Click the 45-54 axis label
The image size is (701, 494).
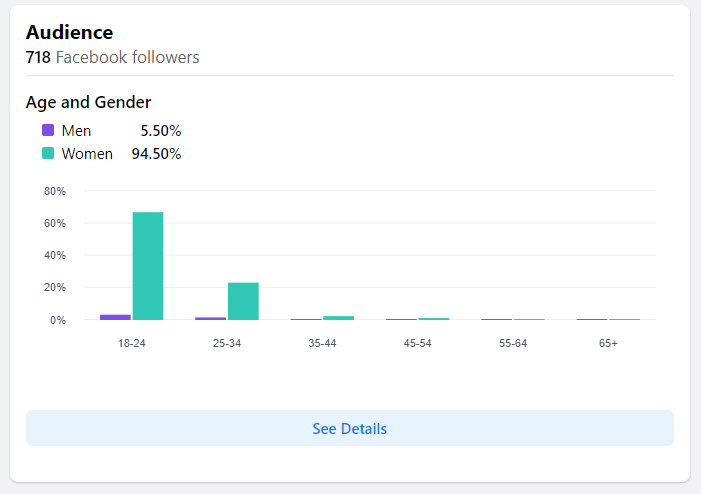tap(417, 343)
